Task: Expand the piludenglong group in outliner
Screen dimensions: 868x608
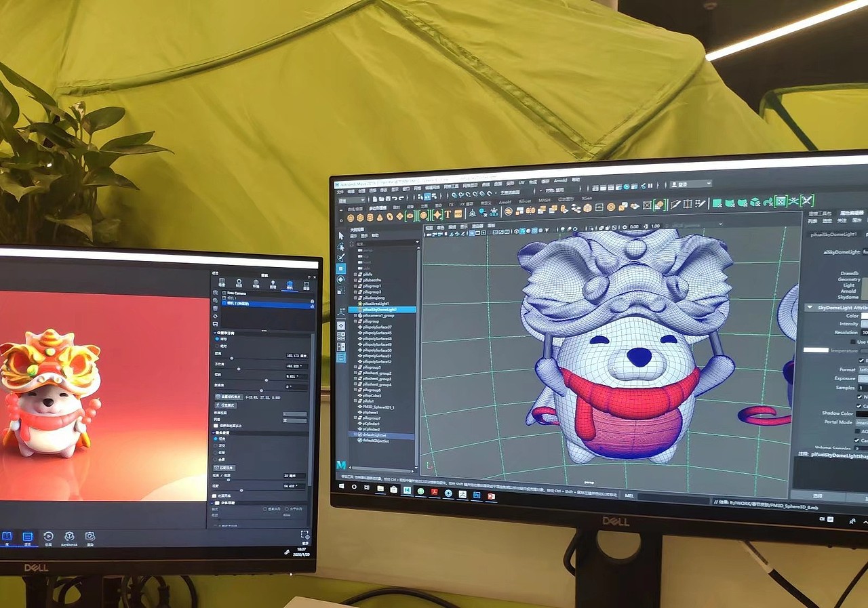Action: click(x=355, y=298)
